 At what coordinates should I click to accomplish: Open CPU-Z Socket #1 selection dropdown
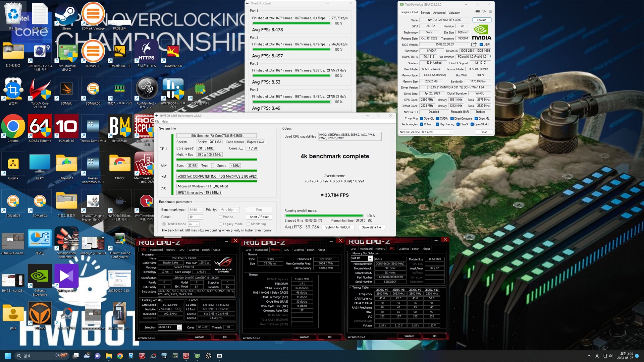[170, 327]
